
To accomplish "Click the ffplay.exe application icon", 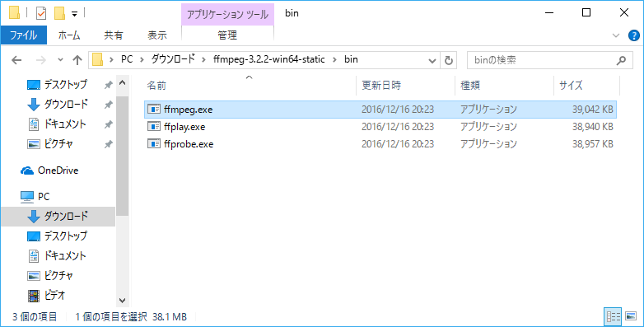I will click(154, 127).
